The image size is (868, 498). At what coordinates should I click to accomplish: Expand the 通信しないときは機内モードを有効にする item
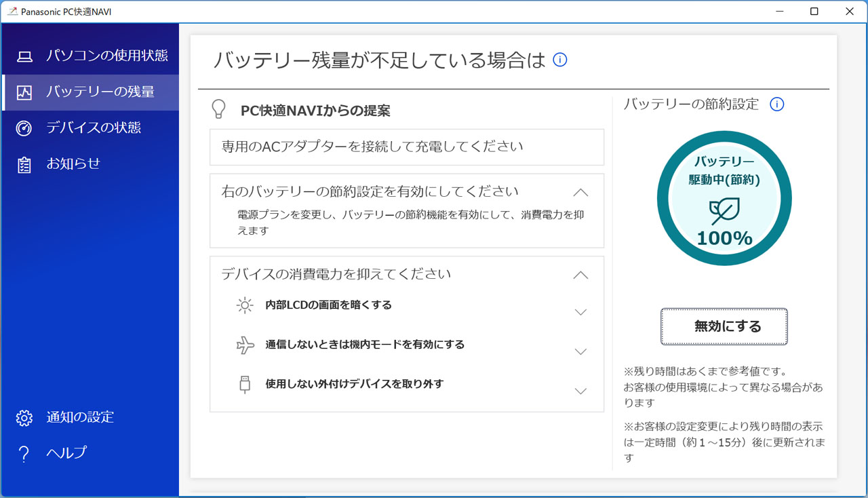coord(580,351)
